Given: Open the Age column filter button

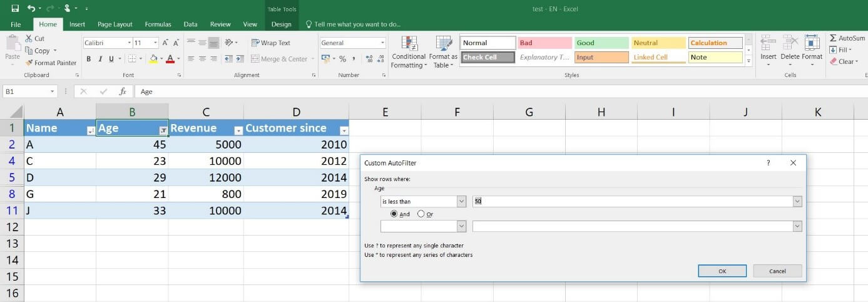Looking at the screenshot, I should (163, 131).
